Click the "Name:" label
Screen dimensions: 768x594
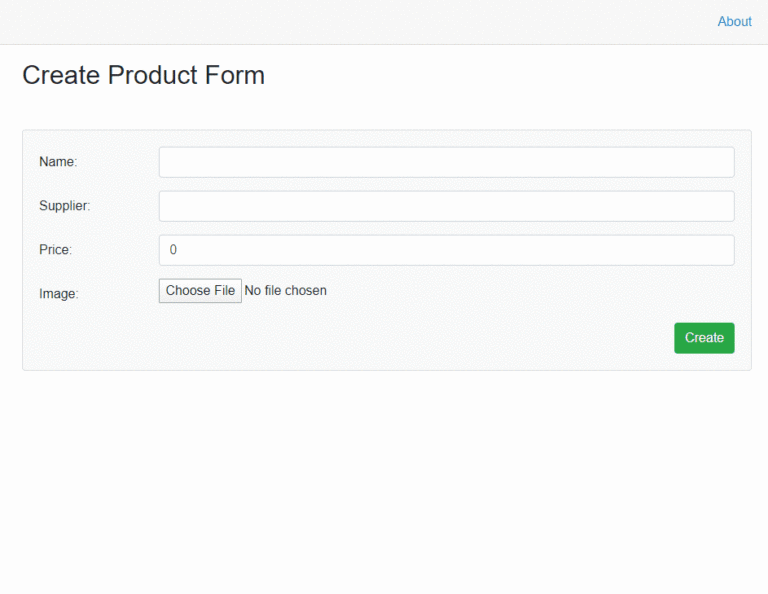58,162
